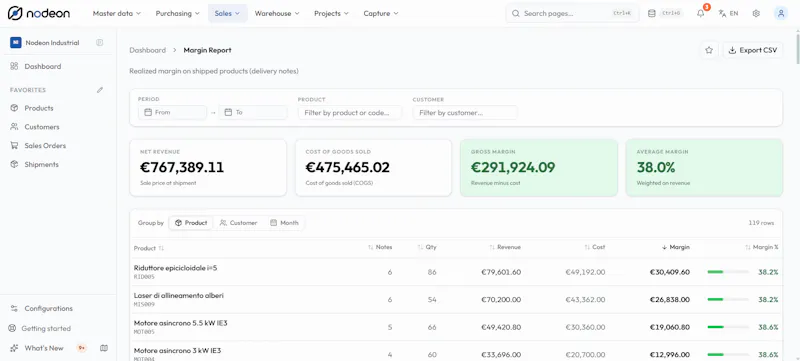The image size is (800, 361).
Task: Click the Filter by product or code field
Action: click(x=350, y=113)
